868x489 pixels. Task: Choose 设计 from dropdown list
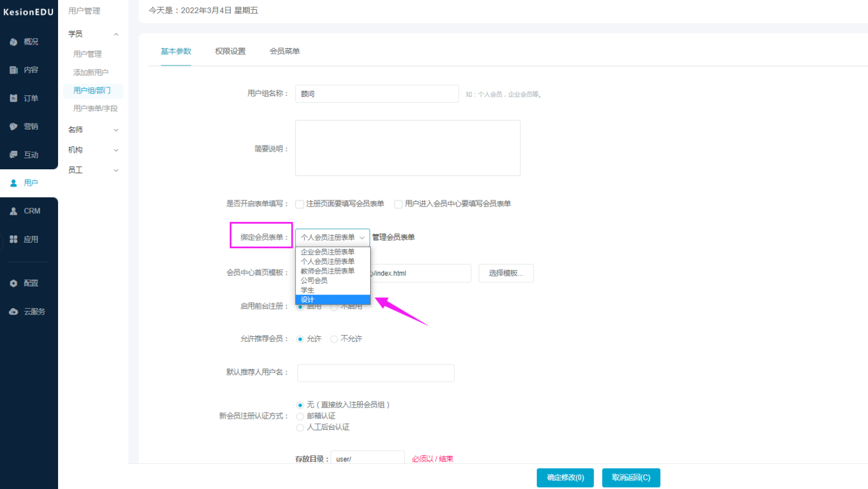pos(333,300)
